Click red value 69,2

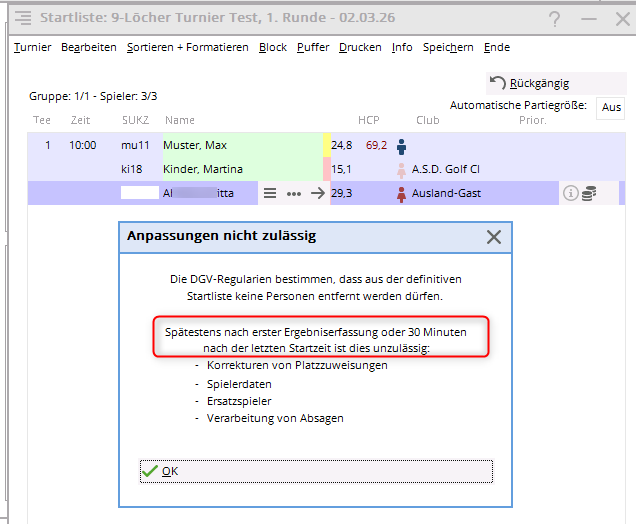coord(376,145)
